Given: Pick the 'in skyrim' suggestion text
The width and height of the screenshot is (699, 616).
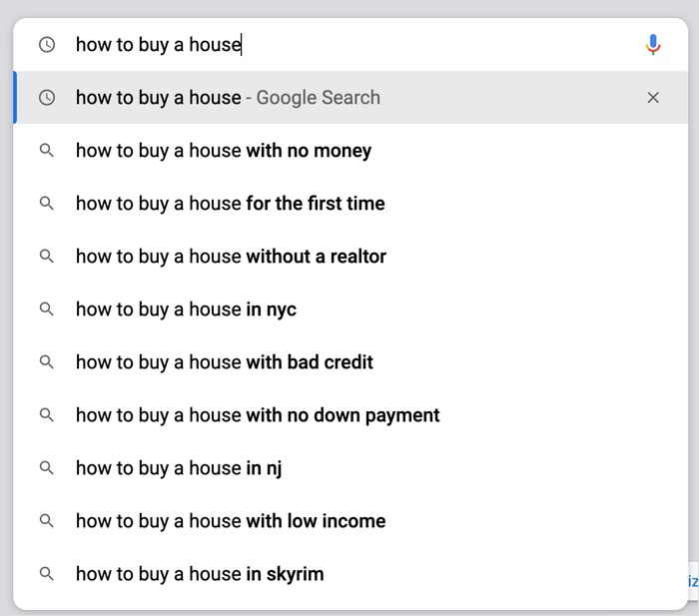Looking at the screenshot, I should 200,574.
